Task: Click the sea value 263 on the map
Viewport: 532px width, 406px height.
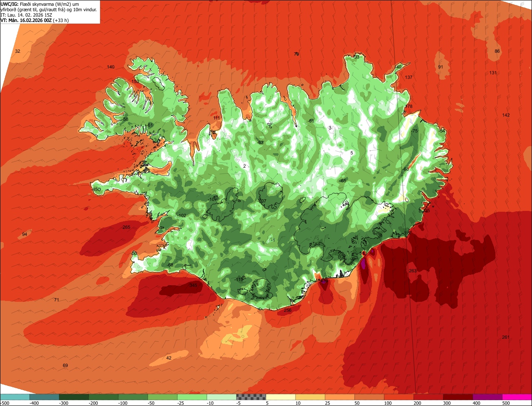Action: 413,271
